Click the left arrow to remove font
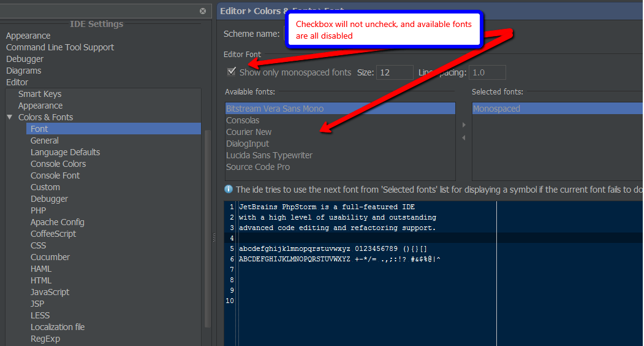 pyautogui.click(x=463, y=138)
